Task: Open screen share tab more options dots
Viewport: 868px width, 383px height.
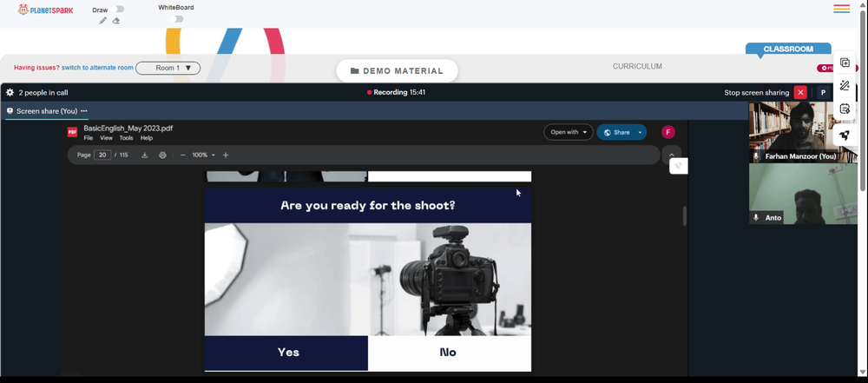Action: tap(84, 111)
